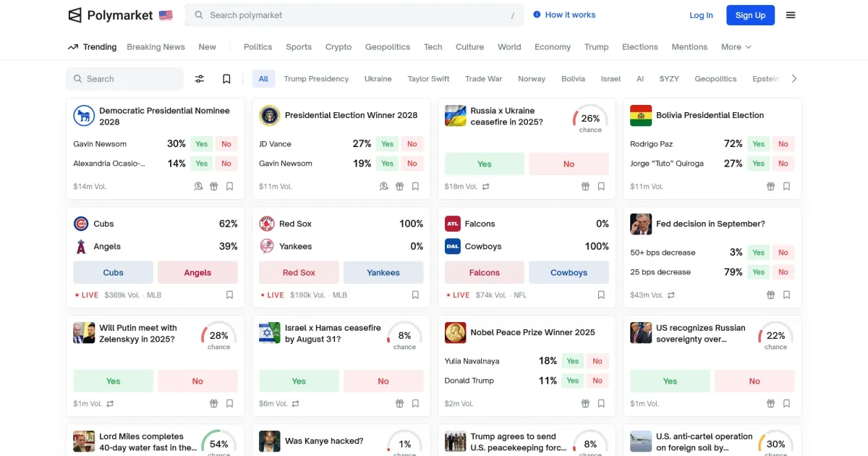Open the Politics category
Viewport: 868px width, 456px height.
(x=258, y=47)
